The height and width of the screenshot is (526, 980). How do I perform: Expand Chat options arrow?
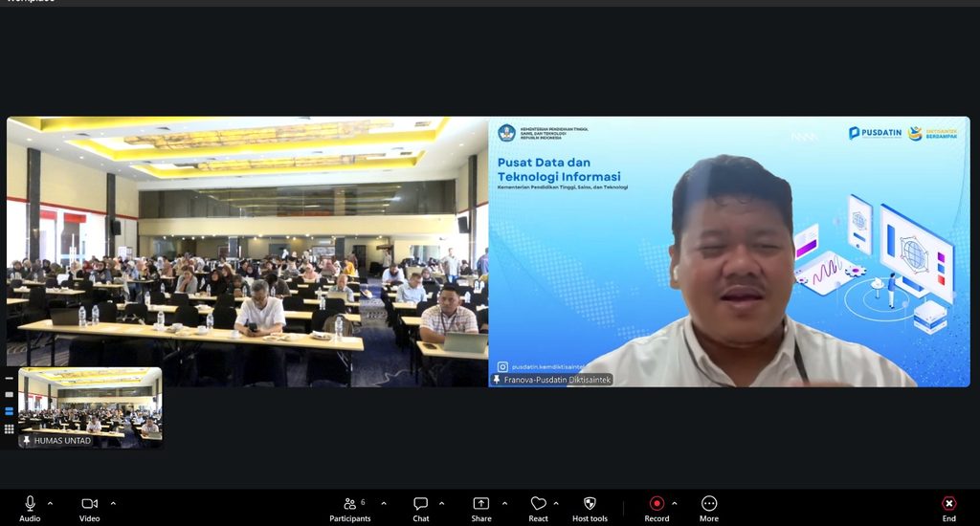click(441, 503)
